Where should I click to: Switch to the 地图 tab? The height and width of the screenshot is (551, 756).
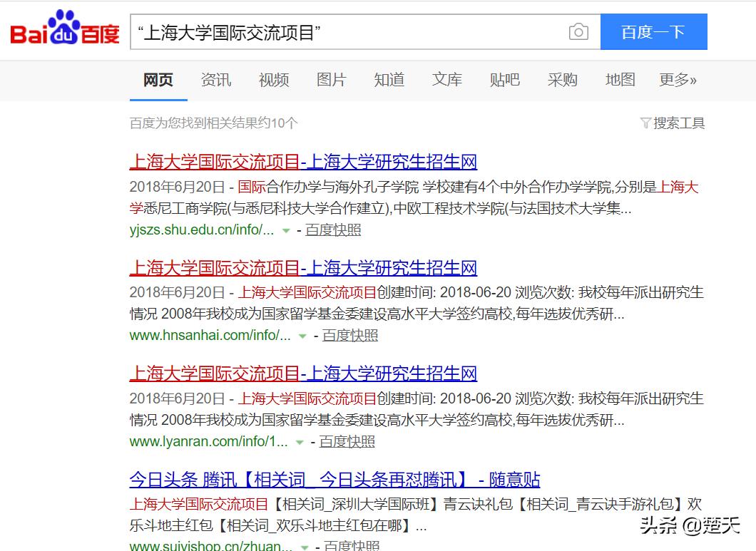pos(620,80)
